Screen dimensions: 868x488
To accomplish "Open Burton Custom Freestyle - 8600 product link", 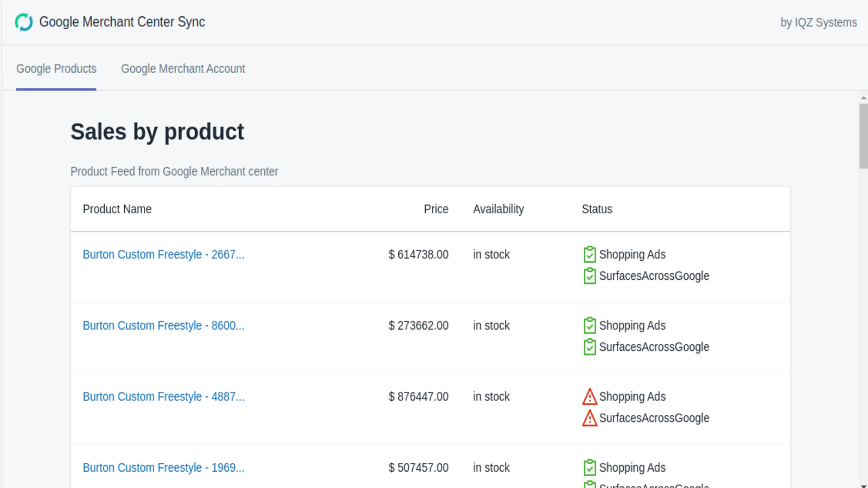I will 163,325.
